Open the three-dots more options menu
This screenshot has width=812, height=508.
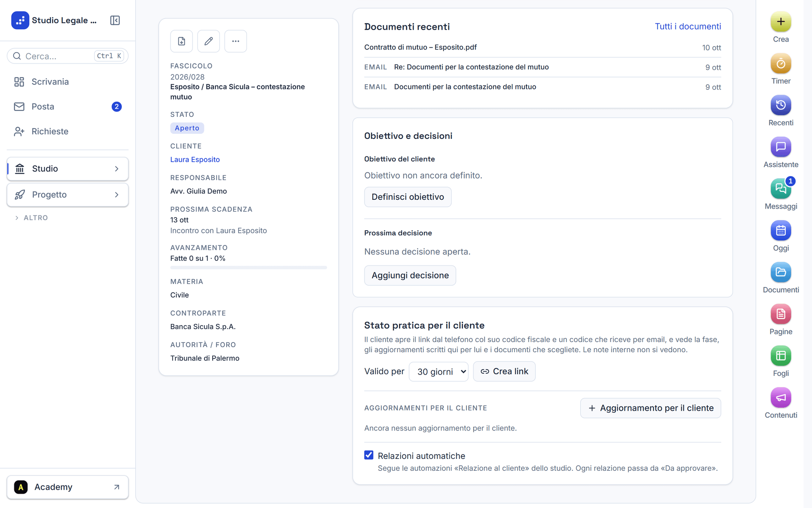(236, 41)
